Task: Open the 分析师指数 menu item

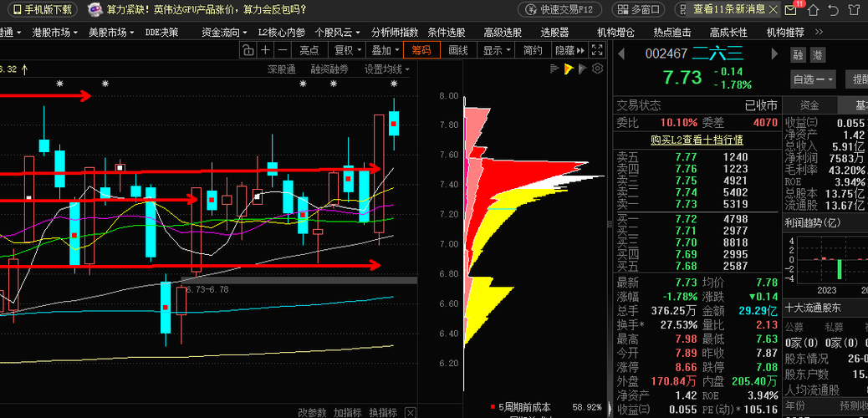Action: (394, 32)
